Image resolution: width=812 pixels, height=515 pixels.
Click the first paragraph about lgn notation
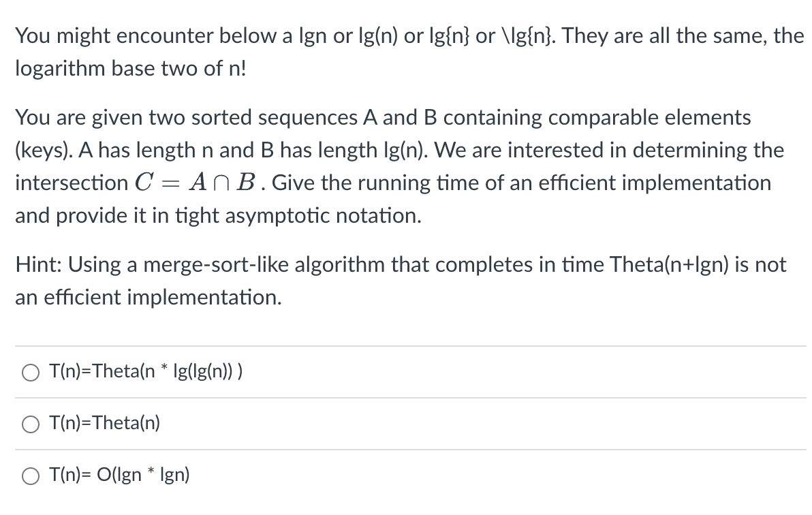pyautogui.click(x=409, y=51)
